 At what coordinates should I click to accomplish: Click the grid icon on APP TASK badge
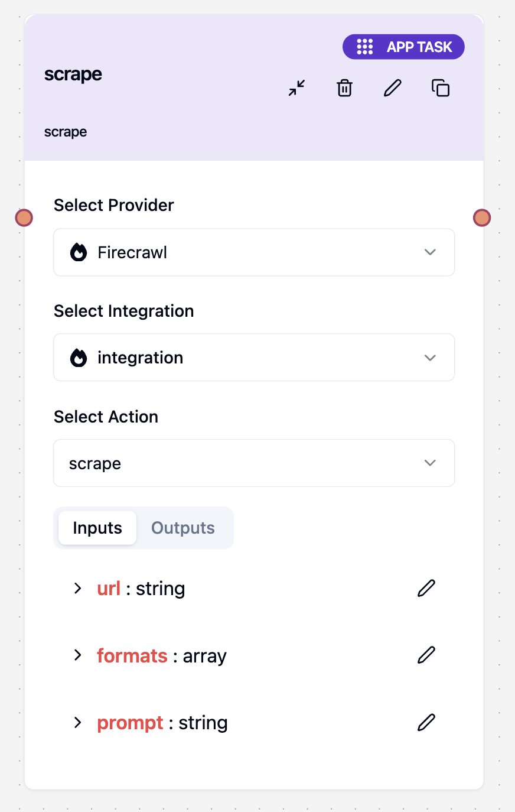[x=364, y=46]
